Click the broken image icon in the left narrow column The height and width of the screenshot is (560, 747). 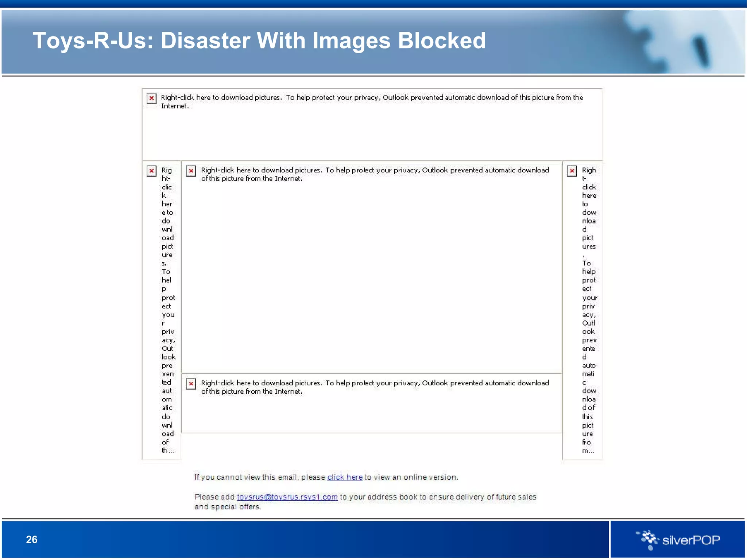pyautogui.click(x=151, y=171)
